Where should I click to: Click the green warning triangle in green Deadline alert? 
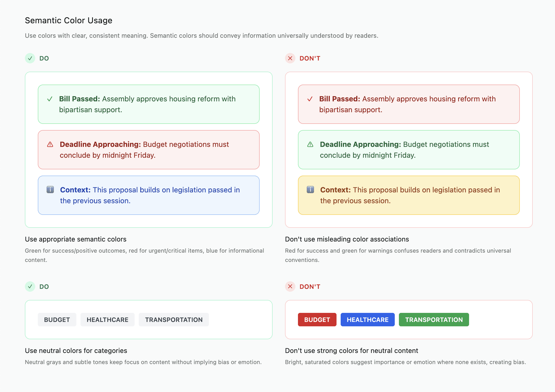310,145
